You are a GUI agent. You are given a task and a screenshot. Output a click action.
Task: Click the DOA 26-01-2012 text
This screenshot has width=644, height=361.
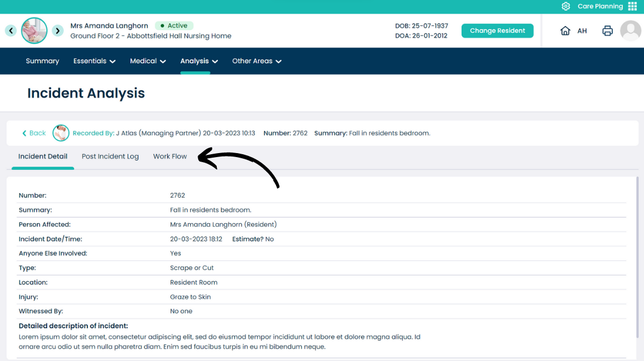(x=421, y=36)
